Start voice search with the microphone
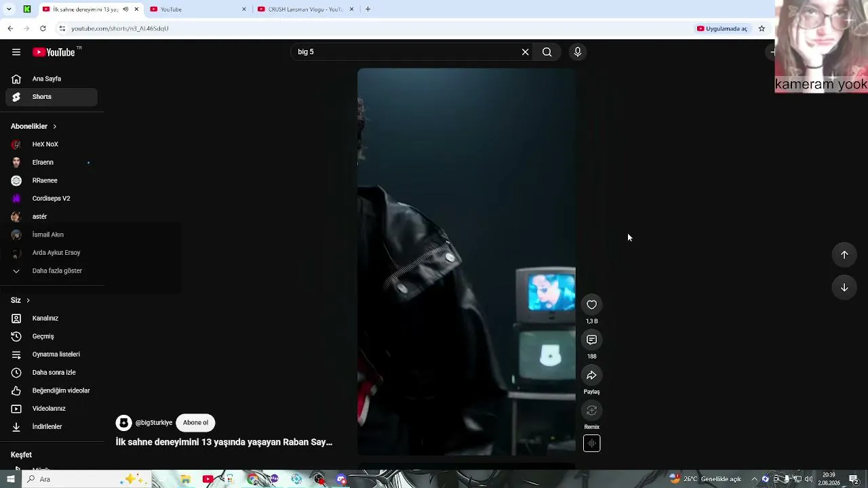This screenshot has height=488, width=868. point(578,52)
